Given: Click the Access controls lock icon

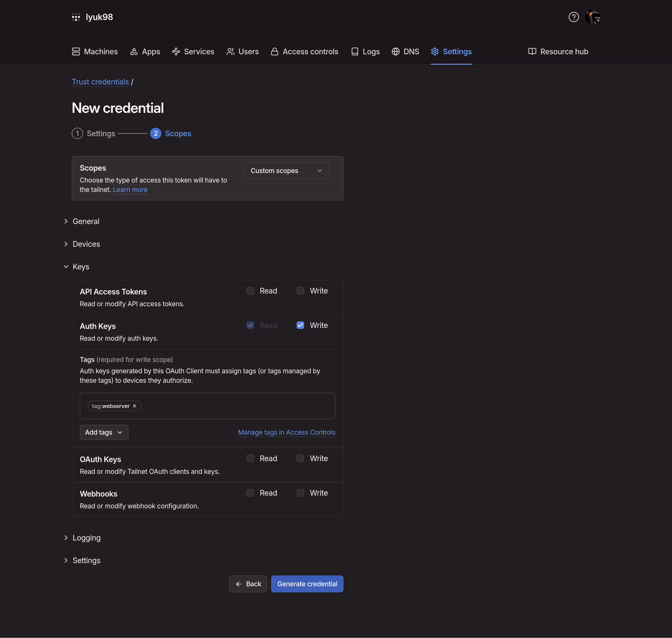Looking at the screenshot, I should tap(274, 52).
